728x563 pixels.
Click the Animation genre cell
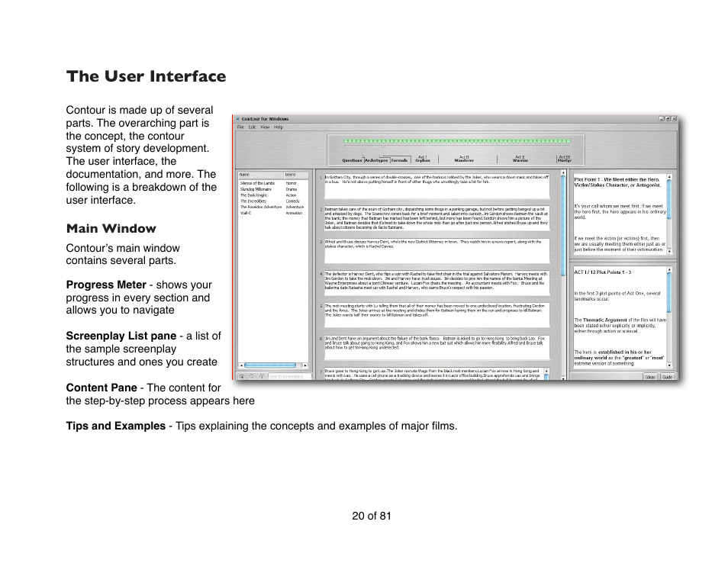(x=295, y=213)
